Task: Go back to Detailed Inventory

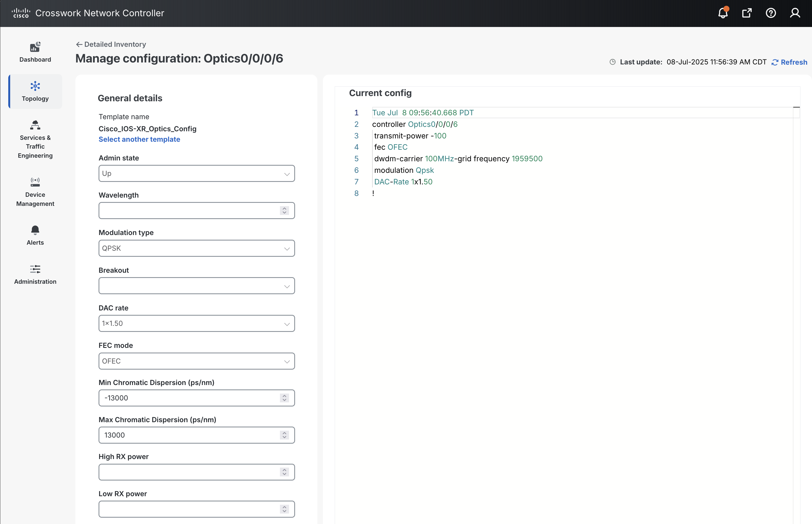Action: pos(115,44)
